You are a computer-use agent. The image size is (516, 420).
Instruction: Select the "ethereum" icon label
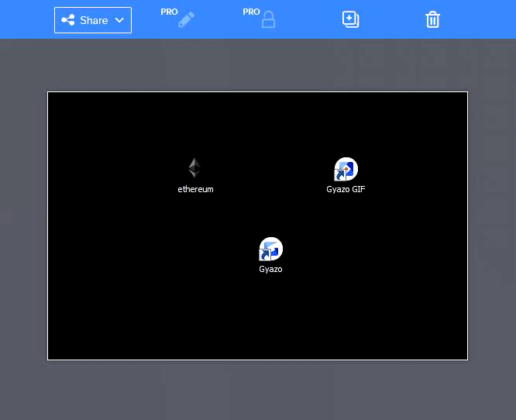[x=195, y=189]
